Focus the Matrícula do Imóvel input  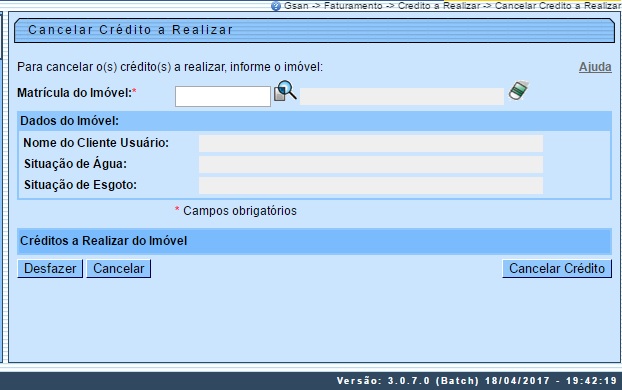pyautogui.click(x=223, y=96)
